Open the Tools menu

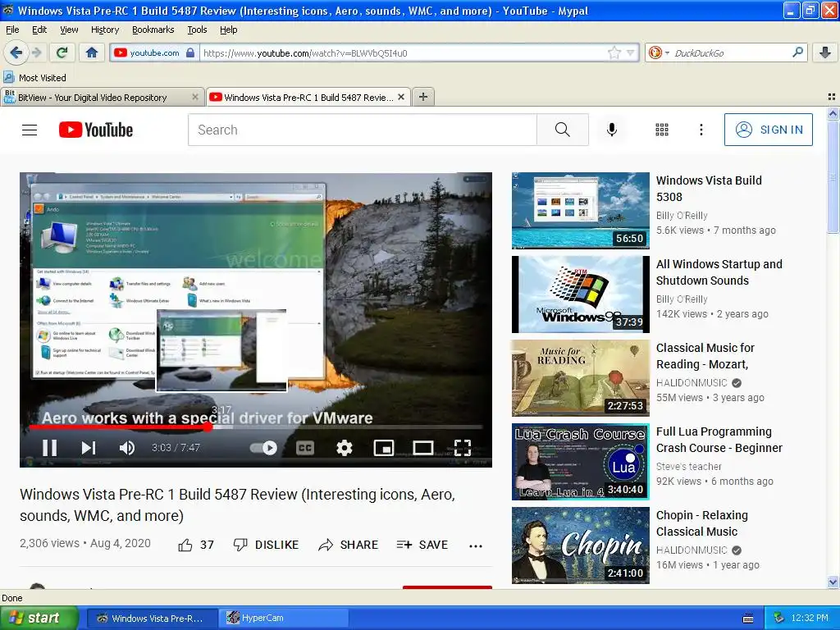click(197, 30)
